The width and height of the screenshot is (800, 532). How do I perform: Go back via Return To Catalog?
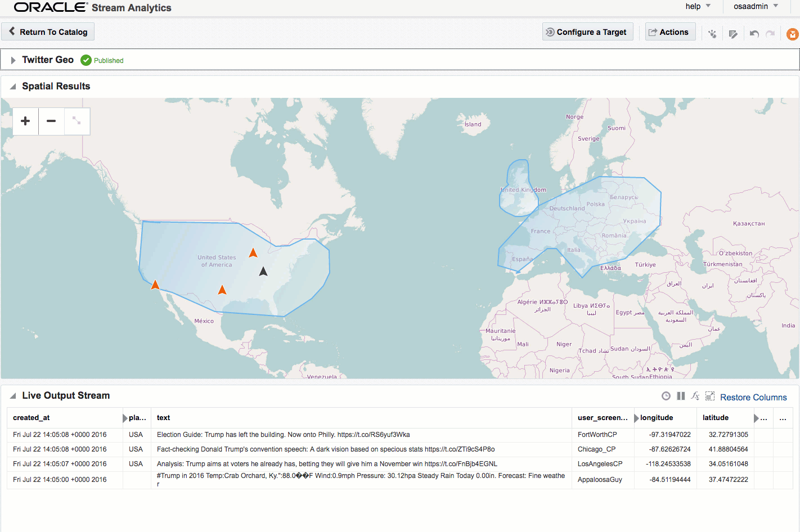(x=48, y=32)
